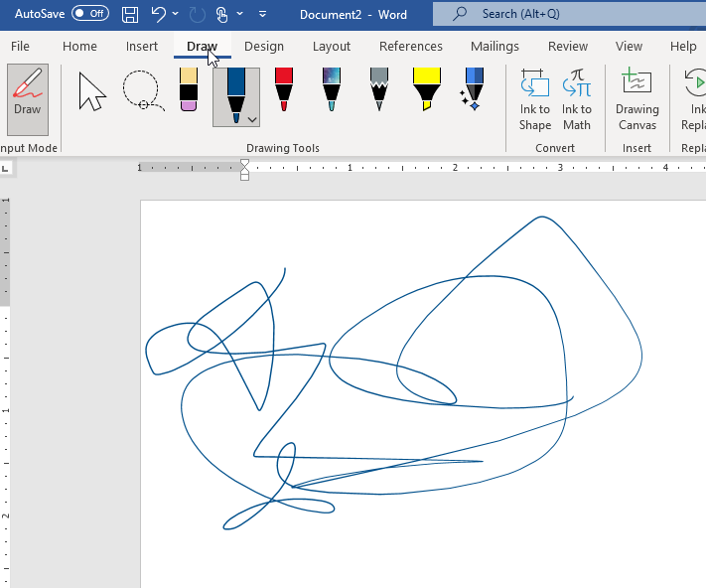The width and height of the screenshot is (706, 588).
Task: Select the galaxy ink pen
Action: coord(332,89)
